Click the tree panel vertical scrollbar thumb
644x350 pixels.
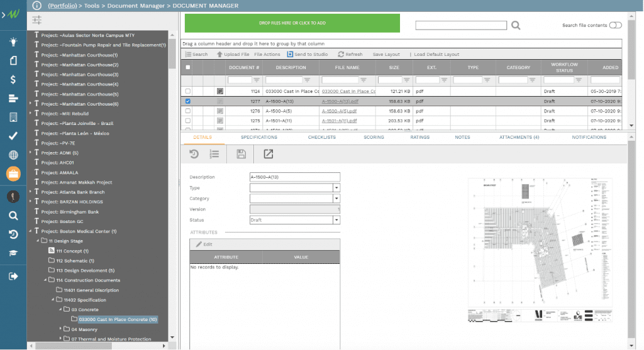pos(172,53)
